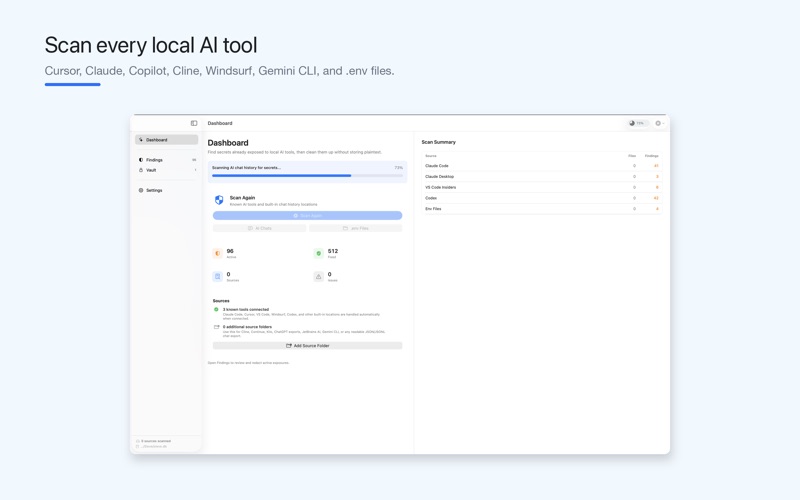Click Claude Code findings count 41

click(656, 166)
